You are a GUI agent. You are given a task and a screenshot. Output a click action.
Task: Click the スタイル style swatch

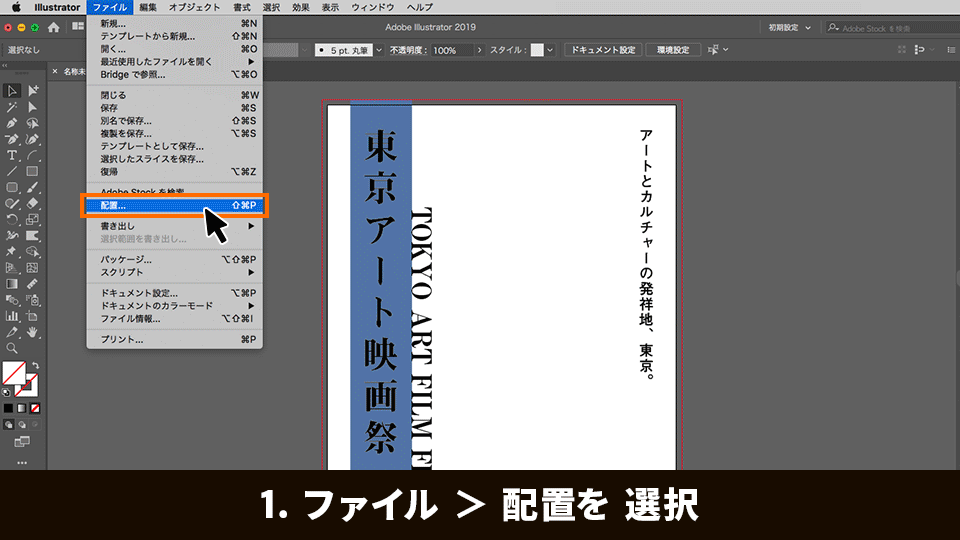537,50
